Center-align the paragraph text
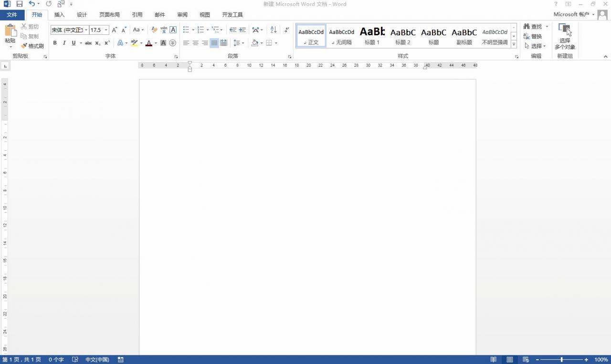 point(195,43)
